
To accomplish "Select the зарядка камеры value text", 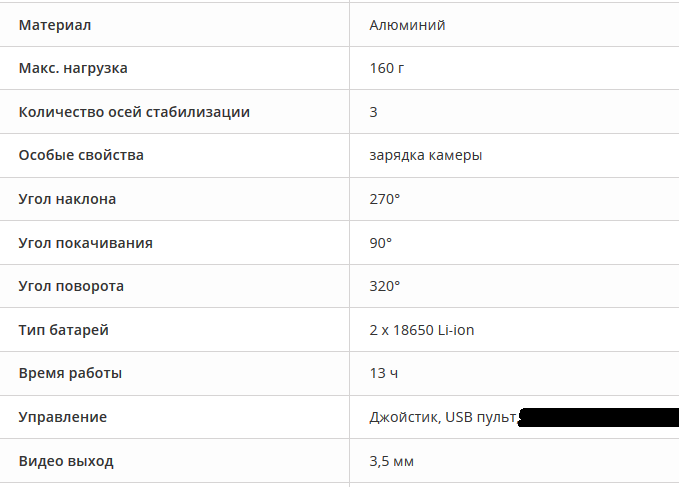I will pos(426,155).
